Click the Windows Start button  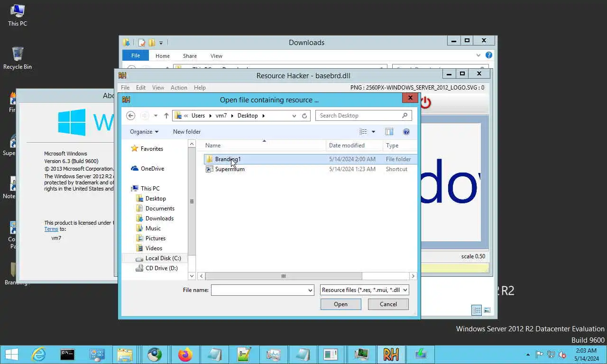pos(11,355)
